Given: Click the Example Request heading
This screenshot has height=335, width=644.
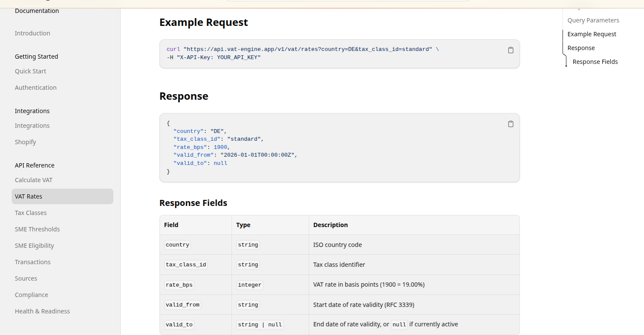Looking at the screenshot, I should pyautogui.click(x=203, y=22).
